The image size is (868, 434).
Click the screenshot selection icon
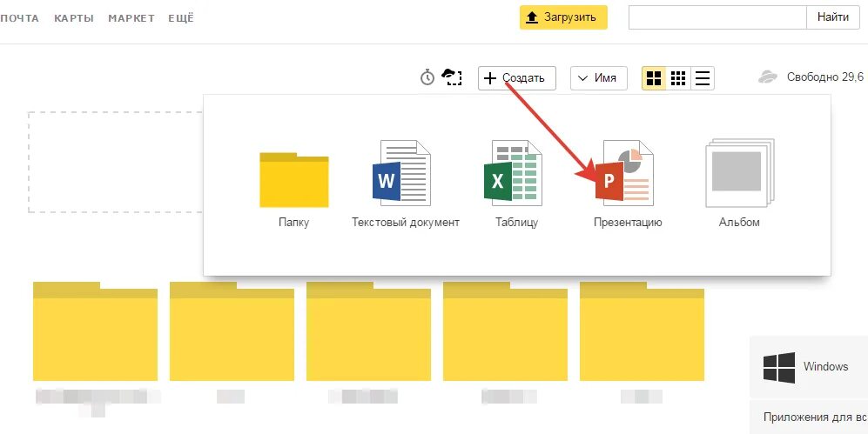[452, 77]
